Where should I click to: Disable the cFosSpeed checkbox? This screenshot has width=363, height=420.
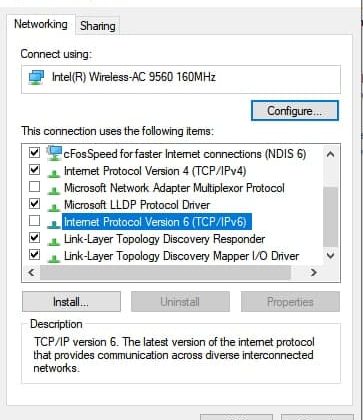pyautogui.click(x=34, y=153)
